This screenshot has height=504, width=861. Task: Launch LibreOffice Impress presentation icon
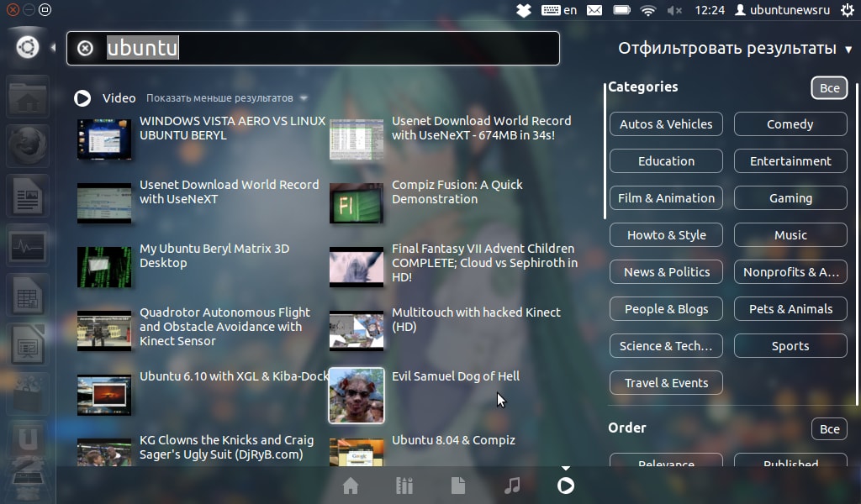[x=28, y=345]
